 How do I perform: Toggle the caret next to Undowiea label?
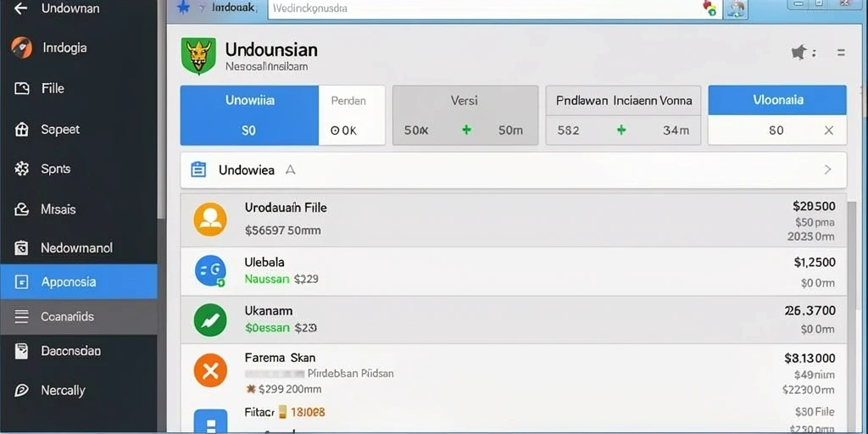click(290, 170)
